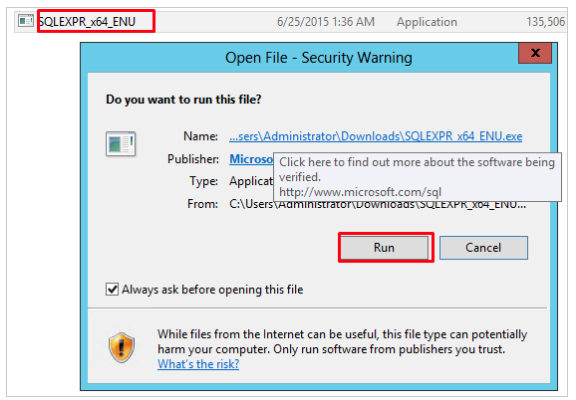Screen dimensions: 576x400
Task: Click the 135,506 file size value
Action: (x=546, y=22)
